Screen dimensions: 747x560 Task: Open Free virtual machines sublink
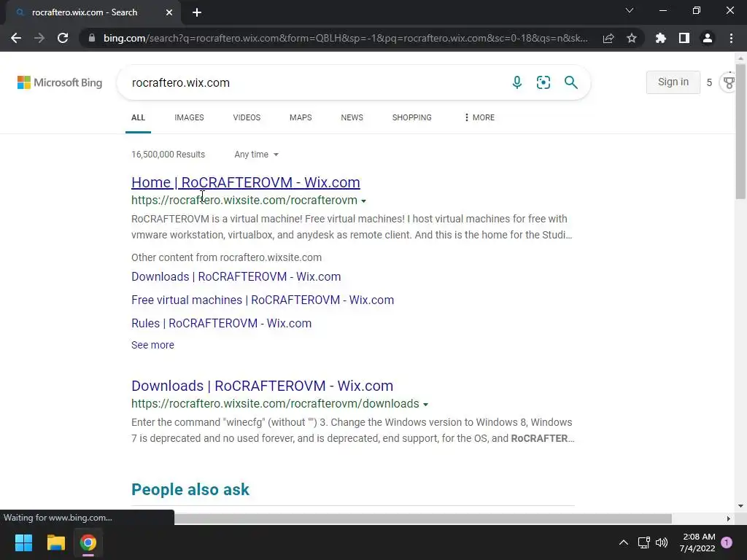coord(263,300)
